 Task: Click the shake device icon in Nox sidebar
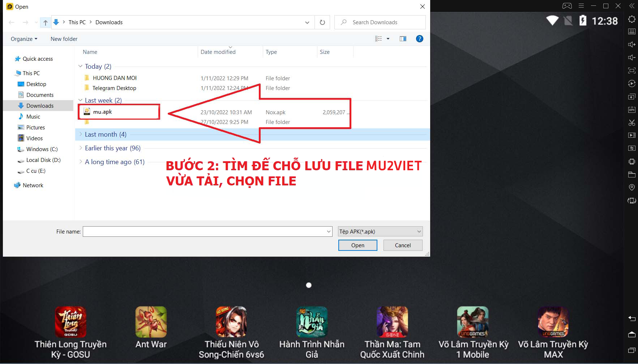[x=631, y=162]
